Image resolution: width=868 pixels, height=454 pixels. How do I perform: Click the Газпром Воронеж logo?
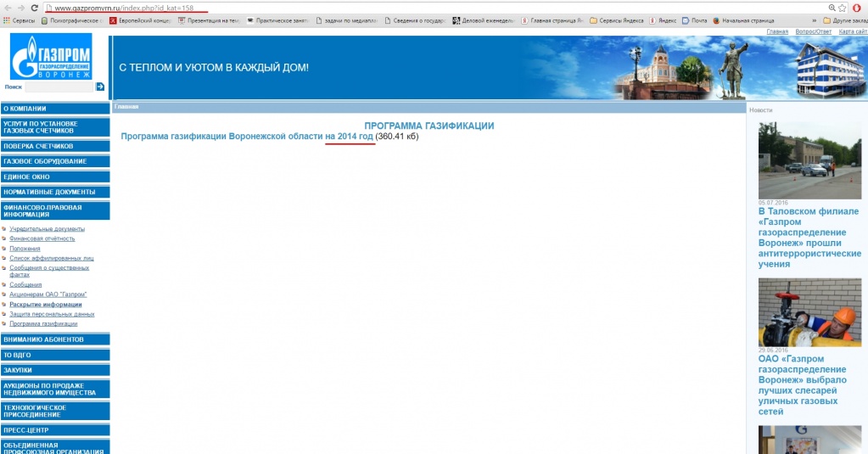[x=51, y=57]
